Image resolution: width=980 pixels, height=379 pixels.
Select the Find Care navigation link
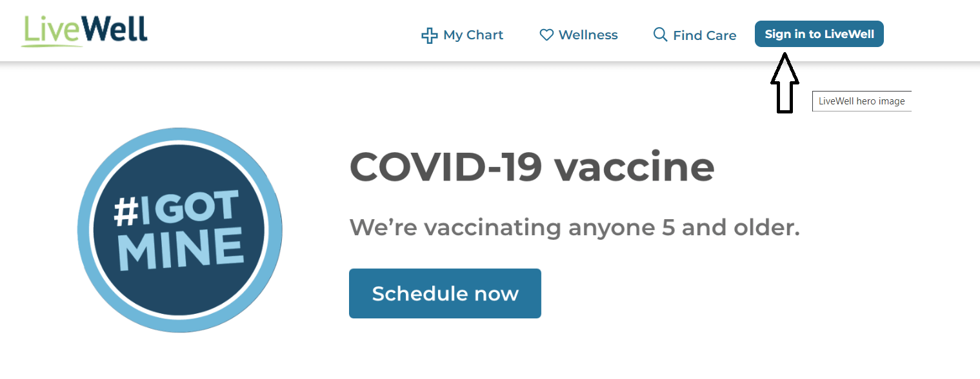(x=695, y=35)
